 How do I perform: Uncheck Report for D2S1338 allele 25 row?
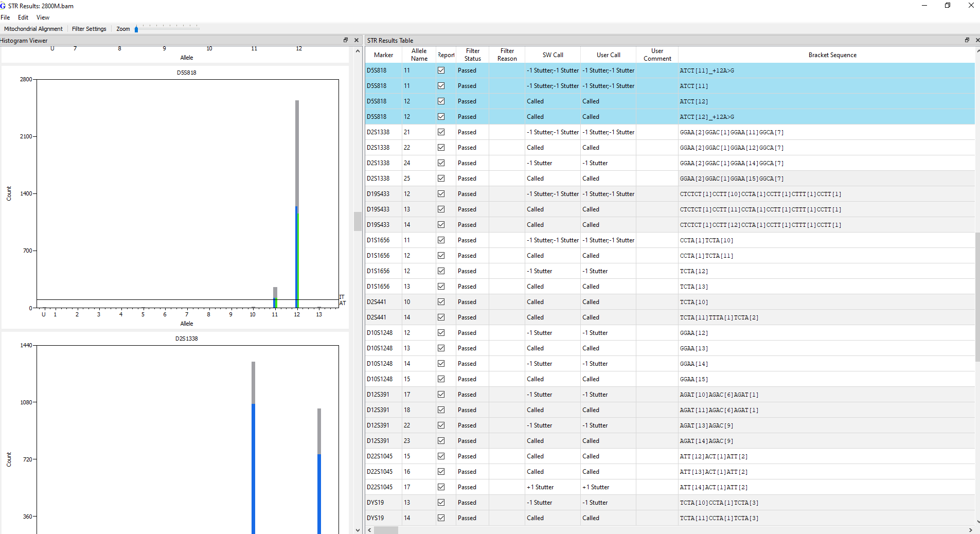click(x=441, y=179)
